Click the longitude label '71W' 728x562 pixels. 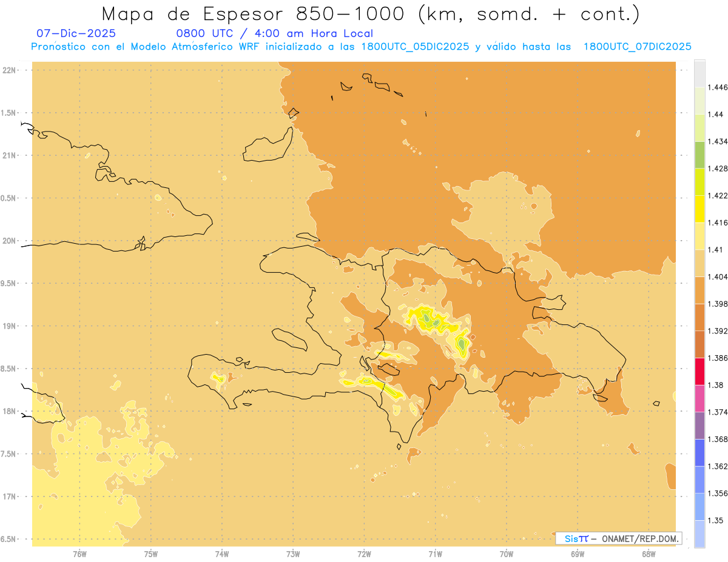click(435, 554)
